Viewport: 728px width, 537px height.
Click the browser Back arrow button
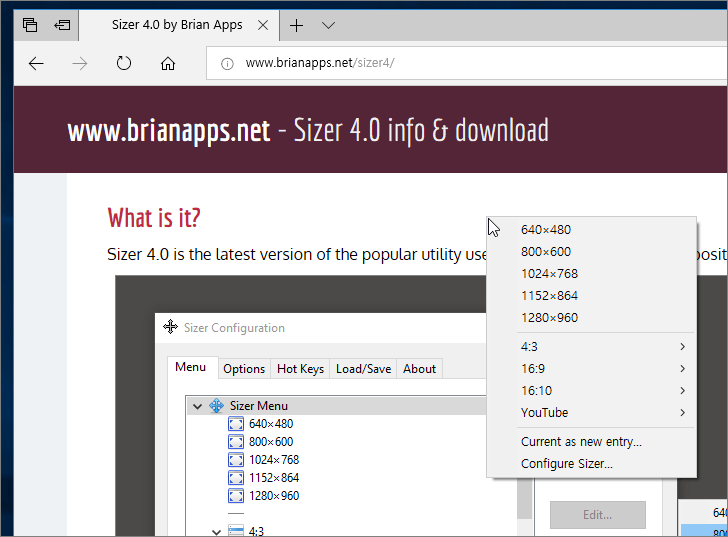36,63
